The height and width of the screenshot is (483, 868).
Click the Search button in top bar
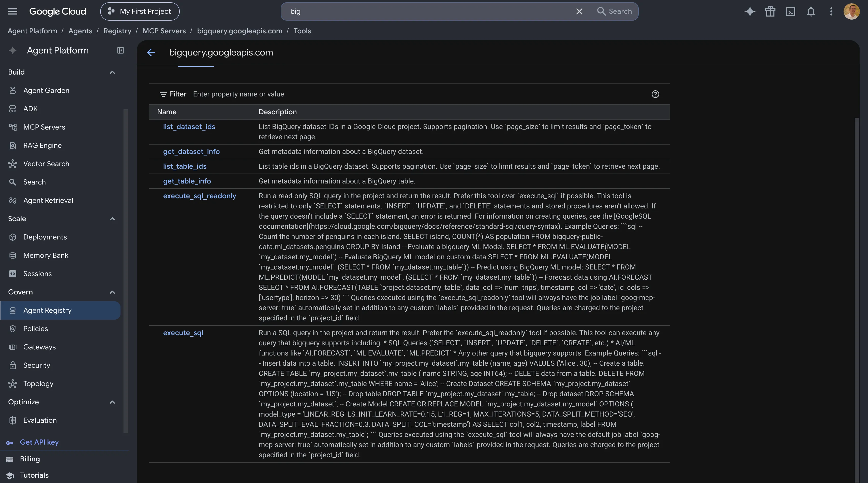(x=614, y=11)
